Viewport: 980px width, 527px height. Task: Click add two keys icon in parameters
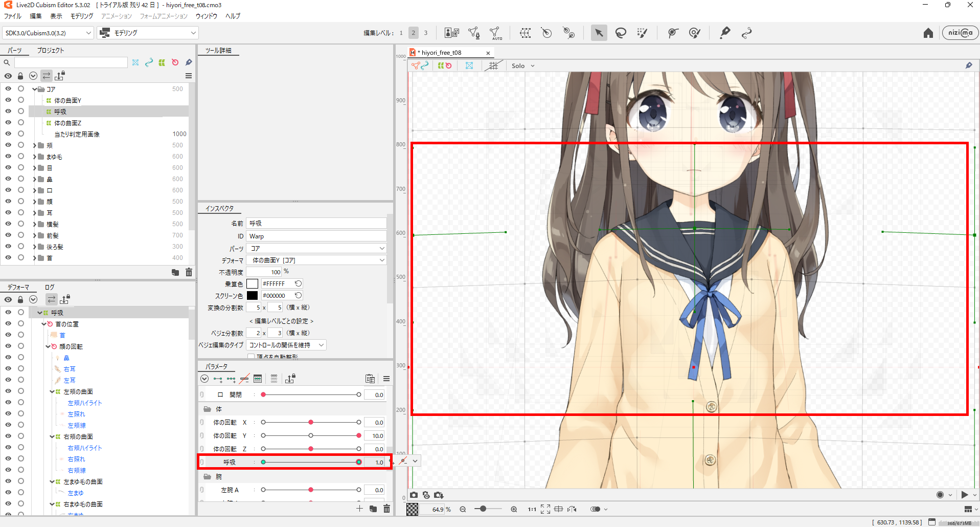pyautogui.click(x=218, y=379)
